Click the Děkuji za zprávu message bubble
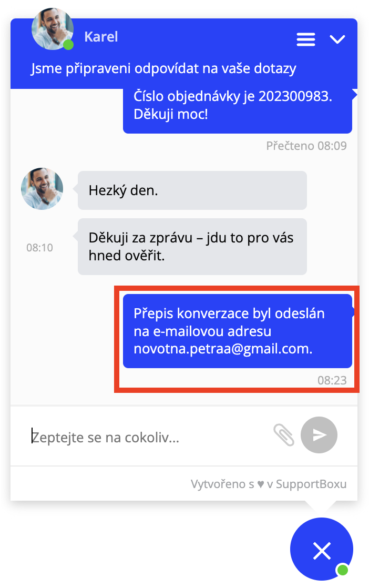369x588 pixels. point(192,247)
